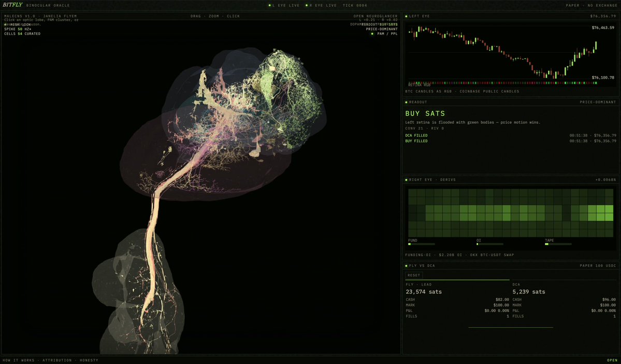Click the L EYE LIVE status dot

coord(270,6)
